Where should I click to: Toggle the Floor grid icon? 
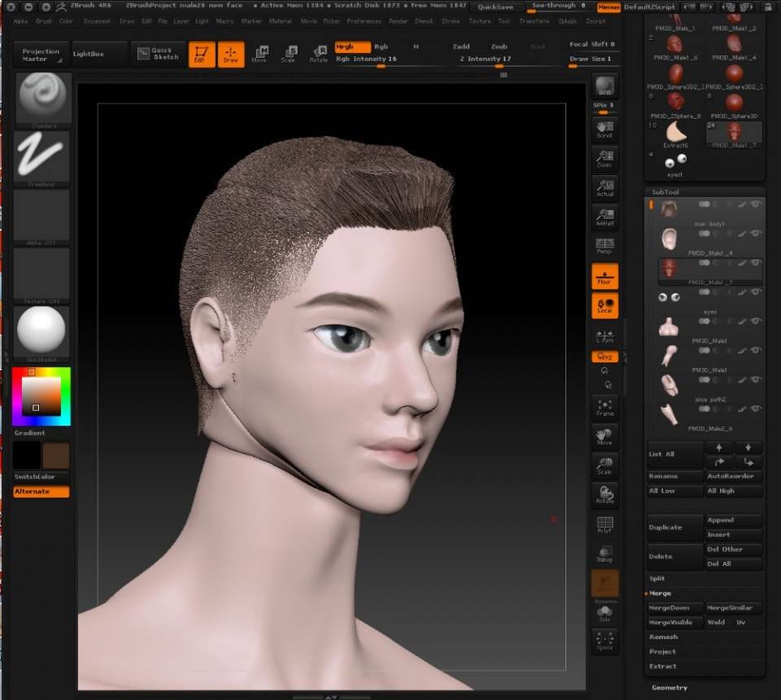click(x=604, y=277)
